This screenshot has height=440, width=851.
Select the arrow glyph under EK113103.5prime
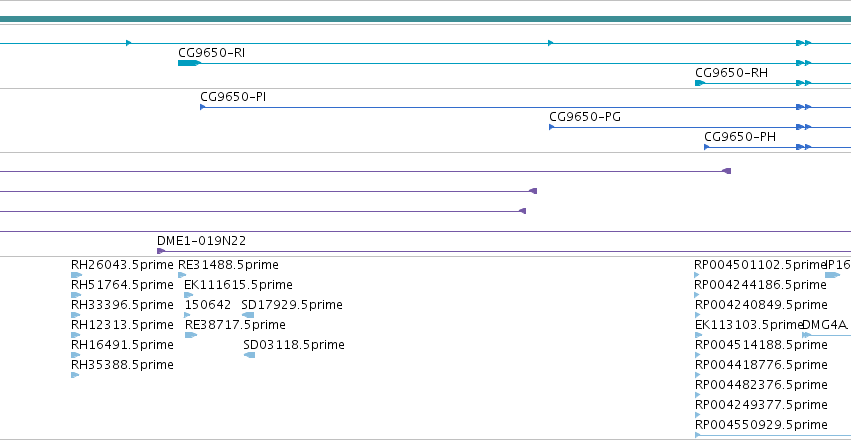[x=697, y=335]
